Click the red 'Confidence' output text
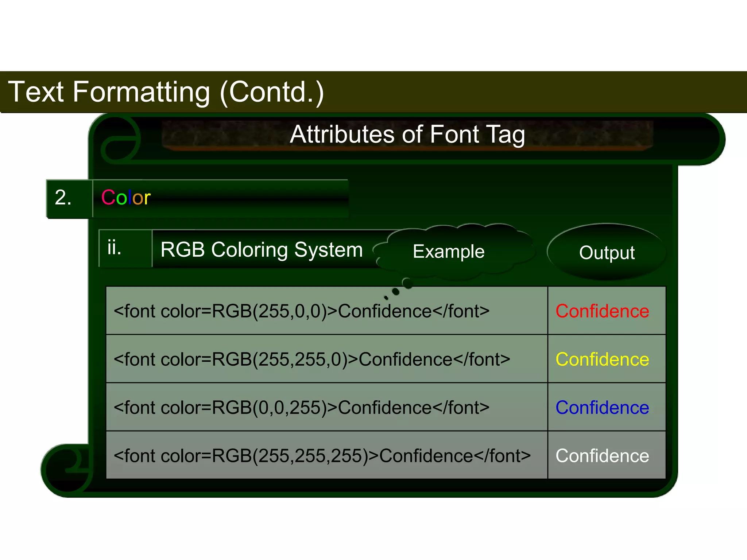Screen dimensions: 747x560 pyautogui.click(x=602, y=311)
